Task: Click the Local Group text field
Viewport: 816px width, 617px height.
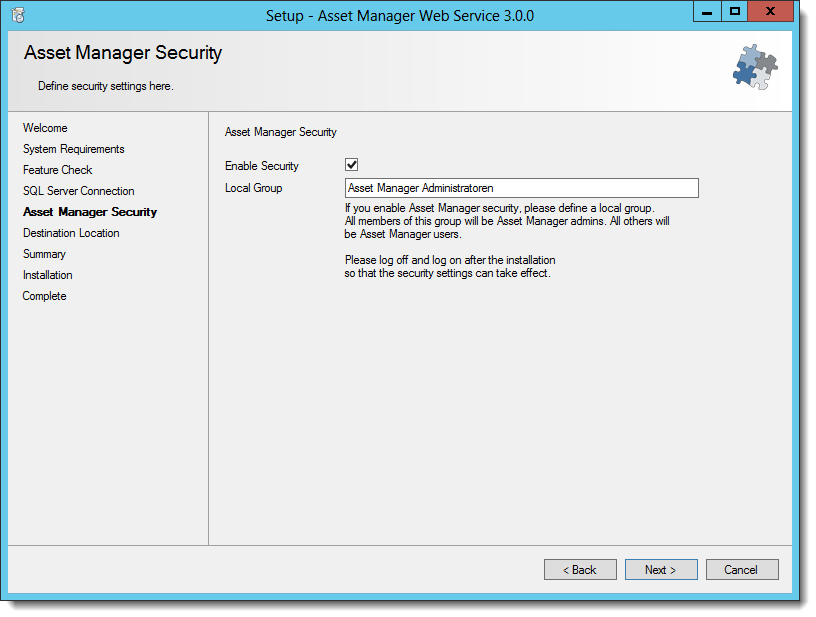Action: [x=521, y=188]
